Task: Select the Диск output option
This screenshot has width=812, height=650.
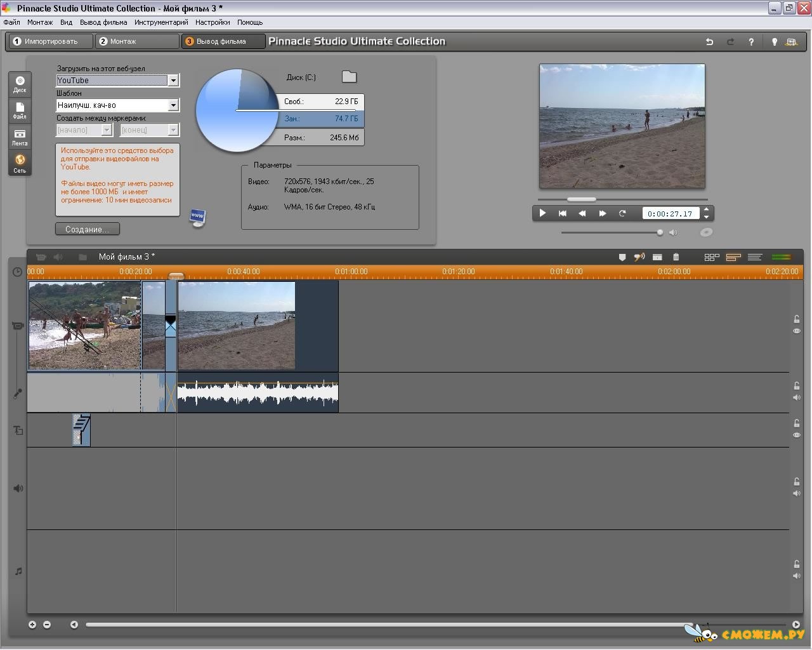Action: click(20, 84)
